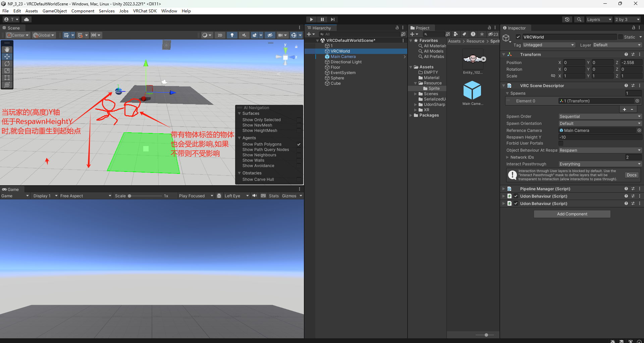Toggle scene effects (skybox, fog) icon
This screenshot has height=343, width=644.
click(255, 35)
